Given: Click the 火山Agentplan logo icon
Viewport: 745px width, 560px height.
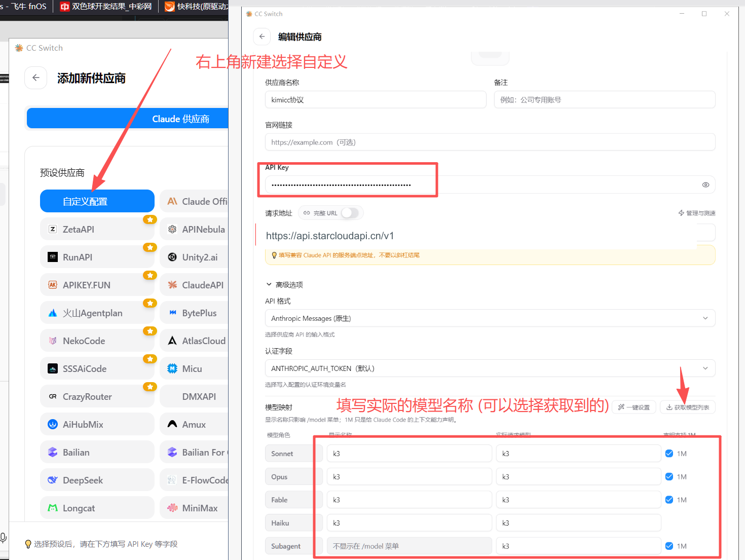Looking at the screenshot, I should pos(53,313).
